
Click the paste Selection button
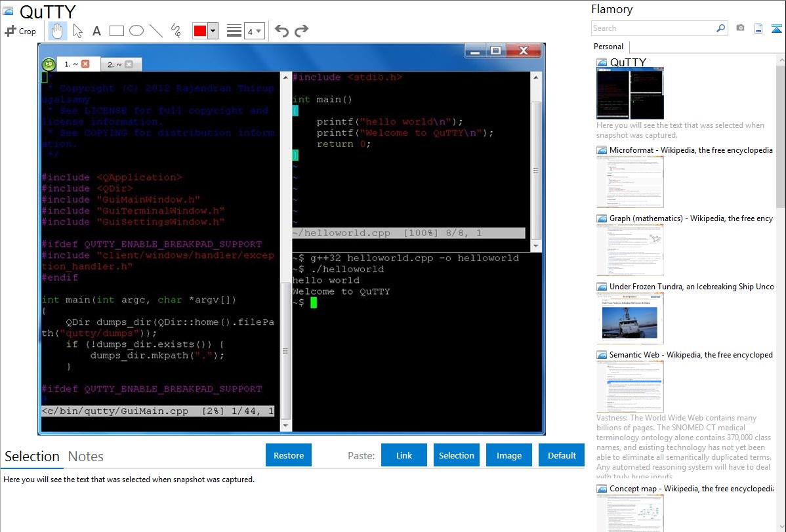click(x=456, y=455)
